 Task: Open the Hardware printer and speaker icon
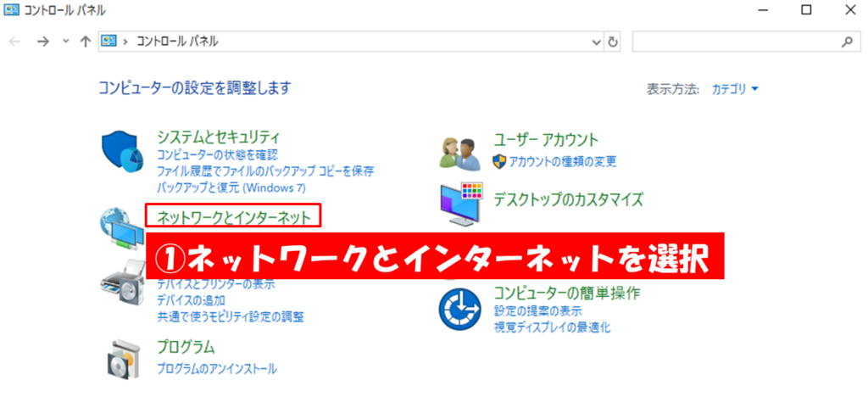pyautogui.click(x=122, y=282)
